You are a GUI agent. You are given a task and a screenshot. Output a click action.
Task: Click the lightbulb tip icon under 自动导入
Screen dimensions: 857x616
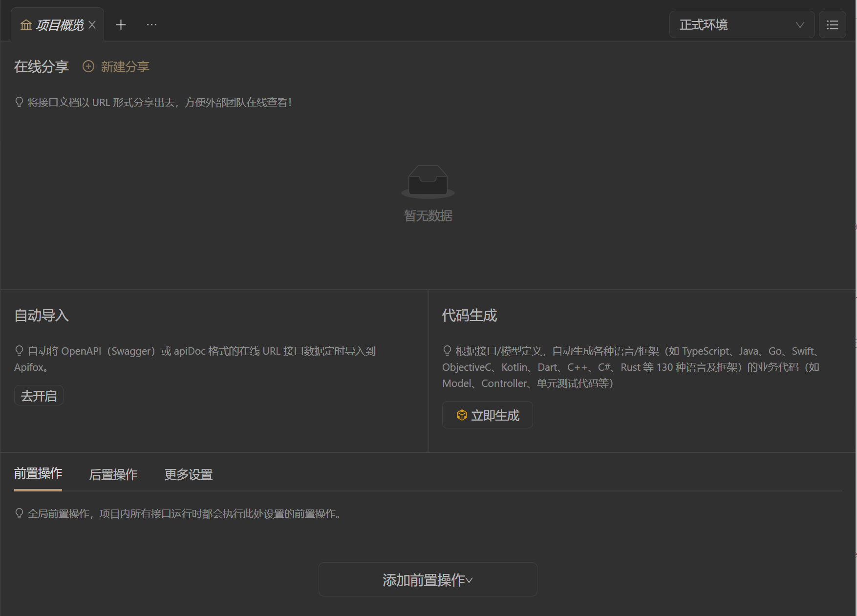pyautogui.click(x=19, y=351)
